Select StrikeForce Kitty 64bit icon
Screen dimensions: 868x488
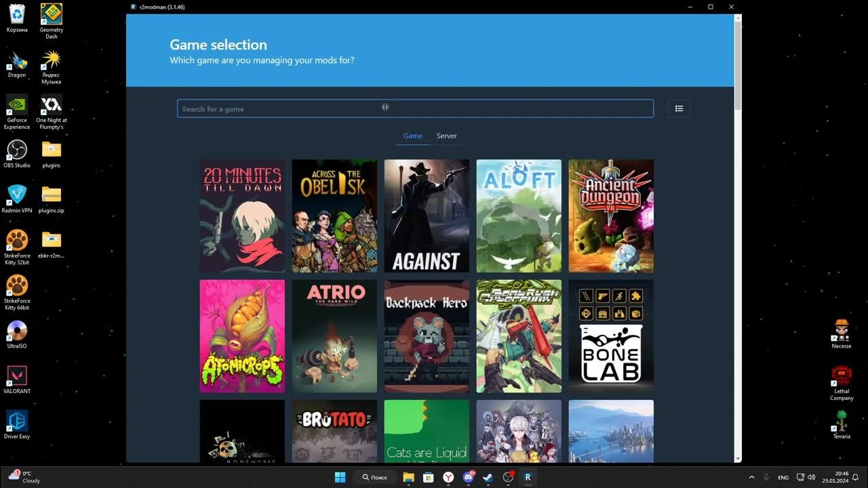(17, 293)
